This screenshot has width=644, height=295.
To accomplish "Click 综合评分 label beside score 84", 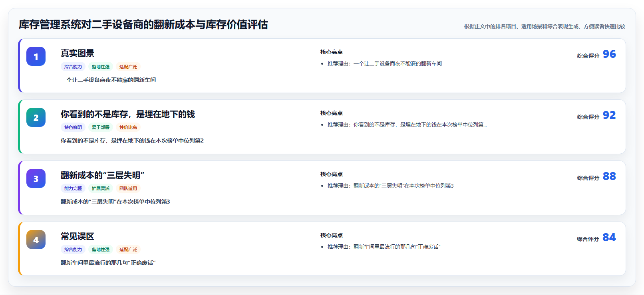I will [588, 239].
